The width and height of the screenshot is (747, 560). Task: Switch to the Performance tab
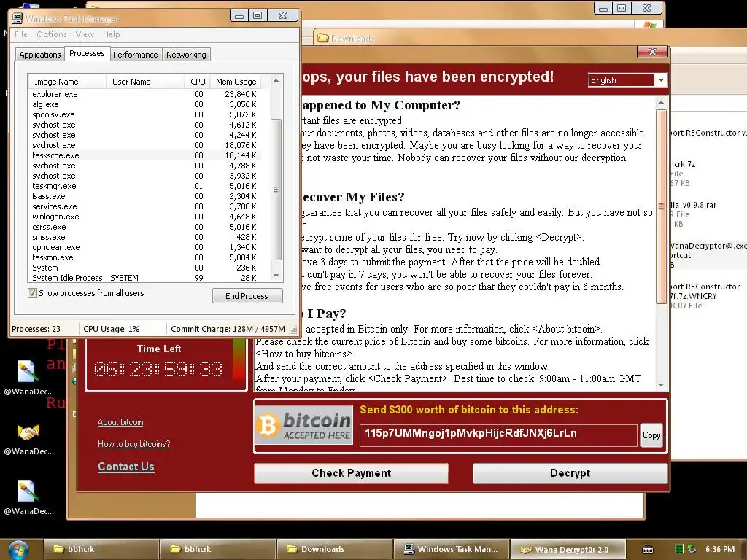pos(135,55)
